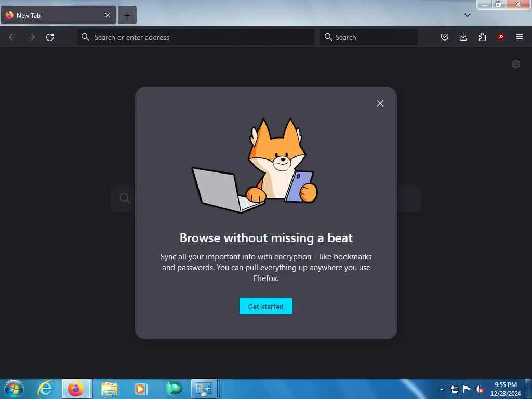Go forward one page
532x399 pixels.
[31, 37]
